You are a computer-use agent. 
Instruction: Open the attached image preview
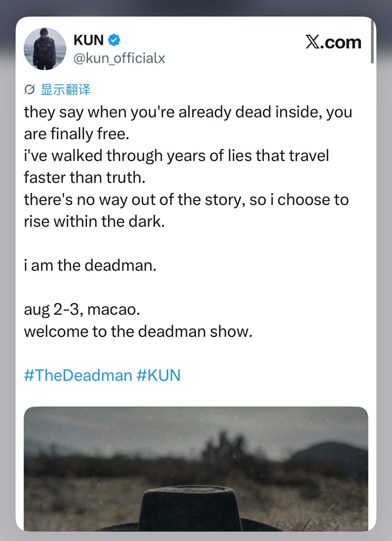[196, 469]
